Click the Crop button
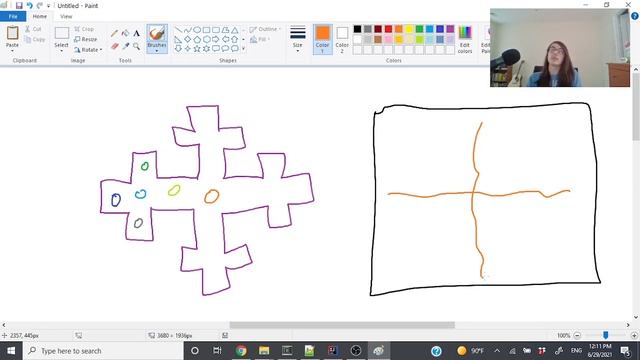Viewport: 640px width, 360px height. point(84,29)
